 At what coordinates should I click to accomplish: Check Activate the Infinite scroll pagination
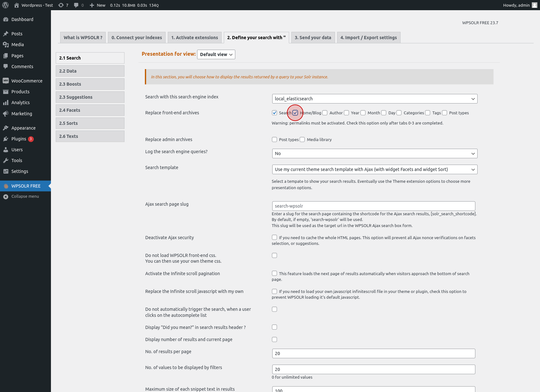[274, 273]
